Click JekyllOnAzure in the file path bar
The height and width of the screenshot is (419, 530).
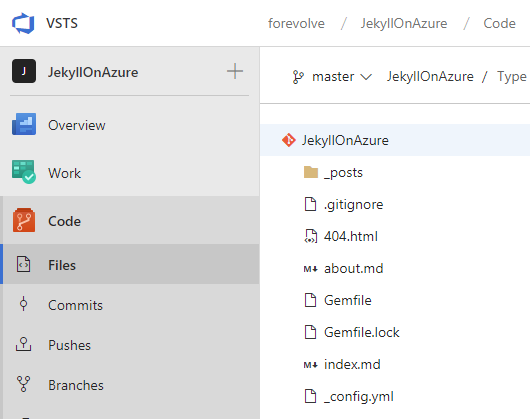click(430, 76)
